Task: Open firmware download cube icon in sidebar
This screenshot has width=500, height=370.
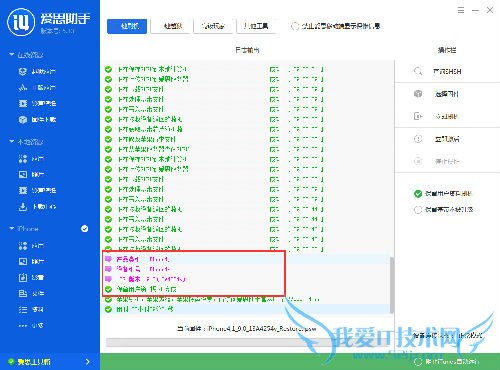Action: (23, 119)
